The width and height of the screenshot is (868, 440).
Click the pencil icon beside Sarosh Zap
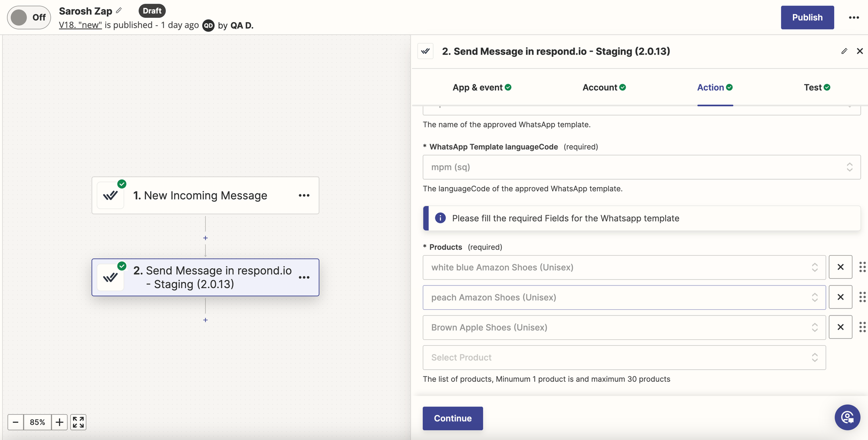[119, 10]
